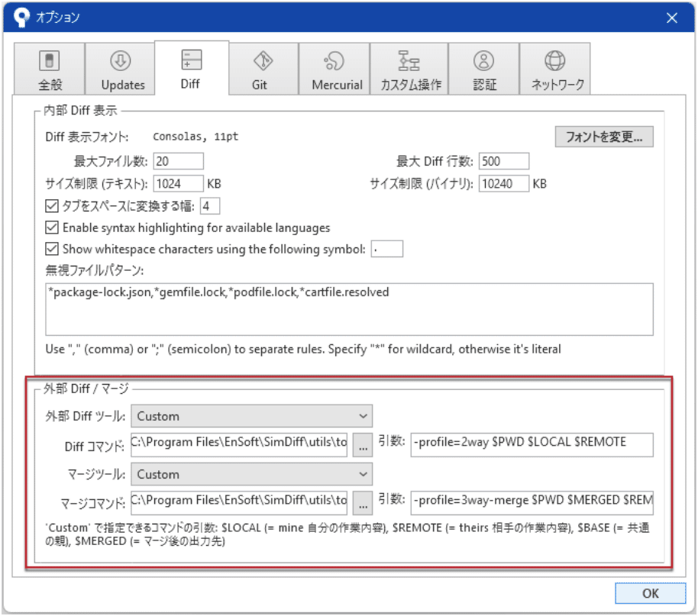
Task: Browse for Diff コマンド executable
Action: coord(363,445)
